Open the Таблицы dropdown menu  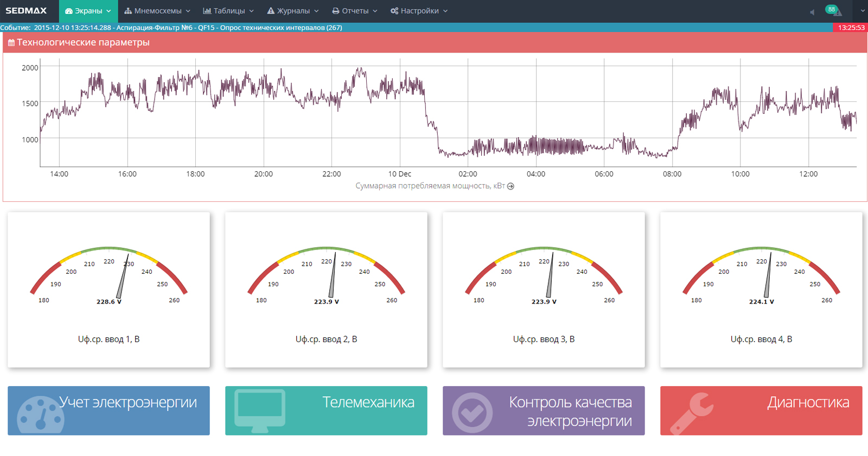click(228, 11)
